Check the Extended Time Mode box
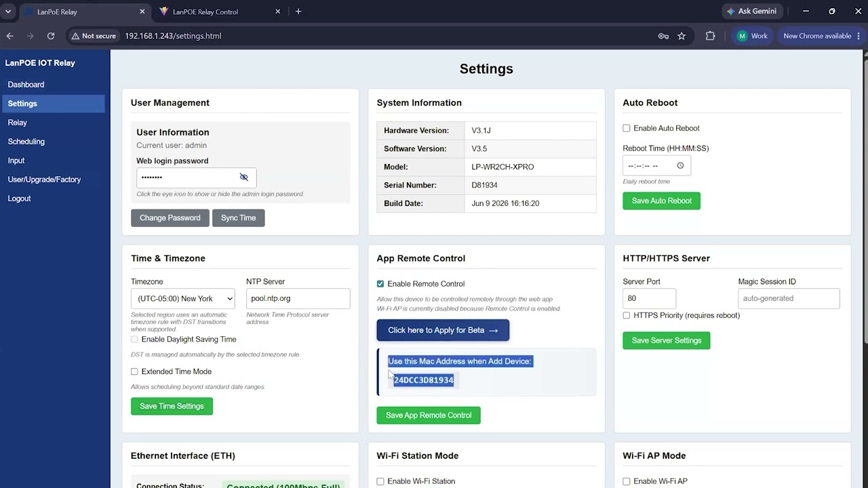The width and height of the screenshot is (868, 488). coord(134,371)
